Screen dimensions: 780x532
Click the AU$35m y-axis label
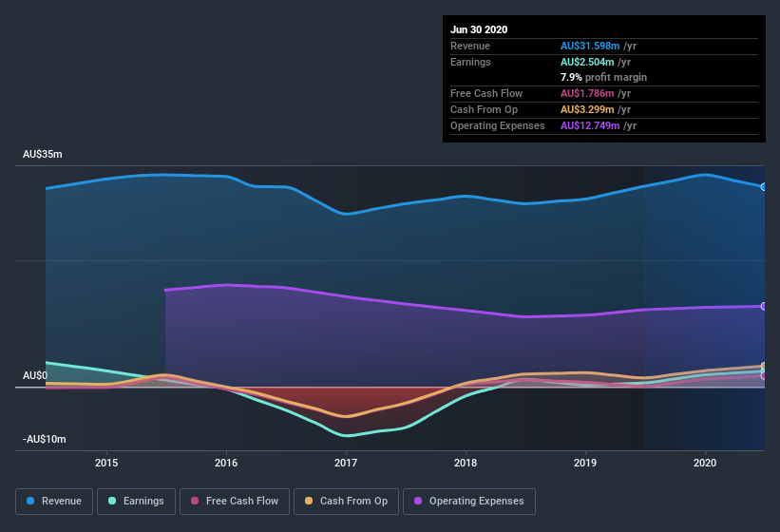43,154
